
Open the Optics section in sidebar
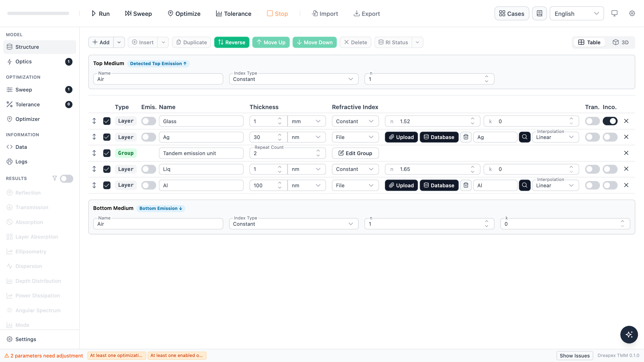coord(39,62)
